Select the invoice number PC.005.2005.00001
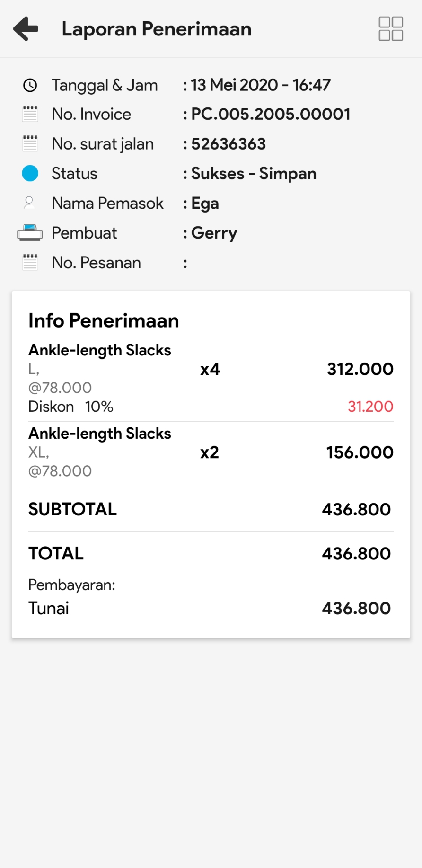This screenshot has height=868, width=422. (270, 114)
